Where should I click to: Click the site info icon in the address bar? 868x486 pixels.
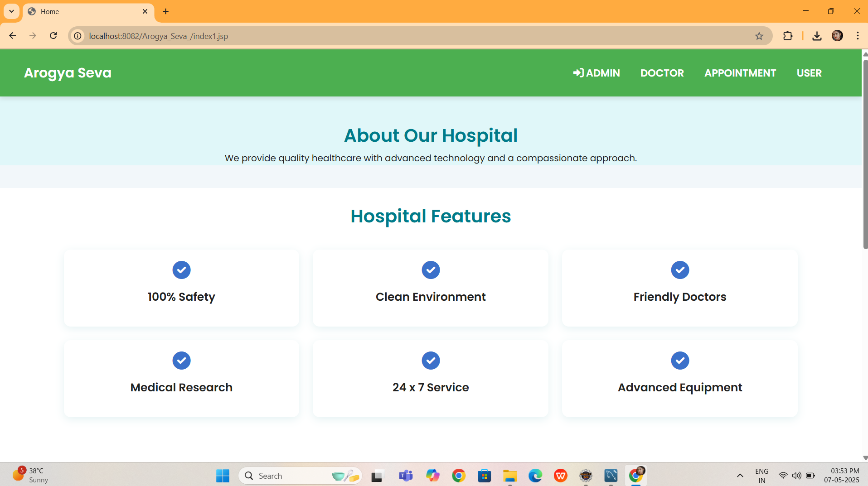77,36
